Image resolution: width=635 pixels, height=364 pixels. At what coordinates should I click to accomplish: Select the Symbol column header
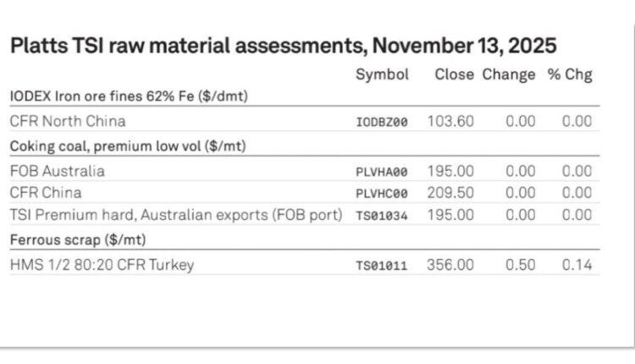click(382, 74)
